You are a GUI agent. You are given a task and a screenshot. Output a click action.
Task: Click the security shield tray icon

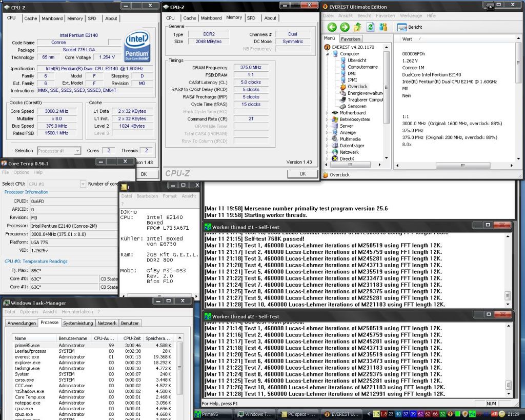[466, 414]
